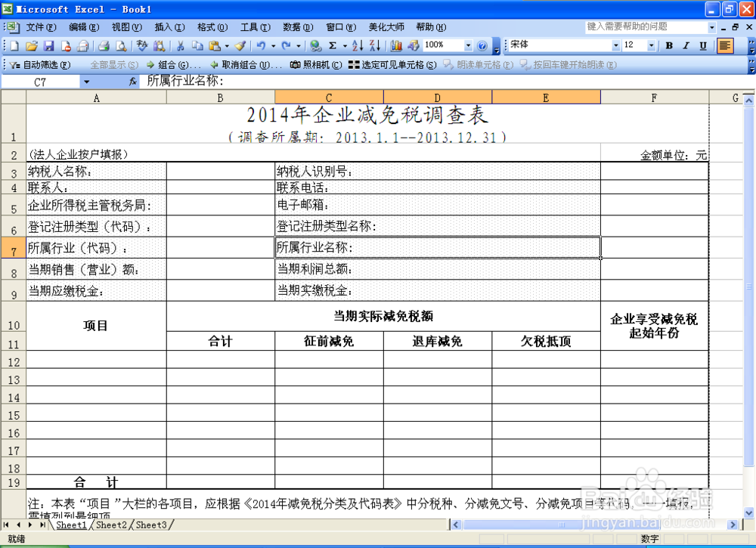Open the font name 宋体 dropdown
This screenshot has width=756, height=548.
pos(615,46)
